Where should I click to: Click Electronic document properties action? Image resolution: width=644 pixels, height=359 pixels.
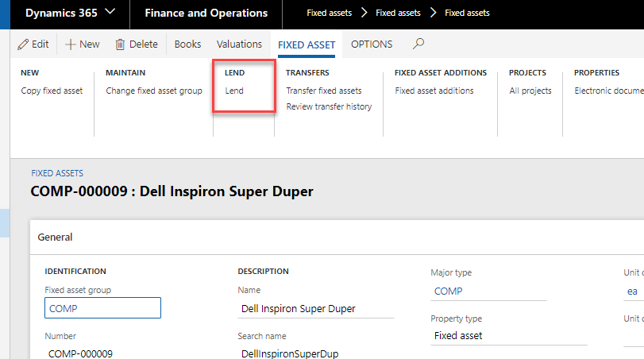click(x=609, y=91)
